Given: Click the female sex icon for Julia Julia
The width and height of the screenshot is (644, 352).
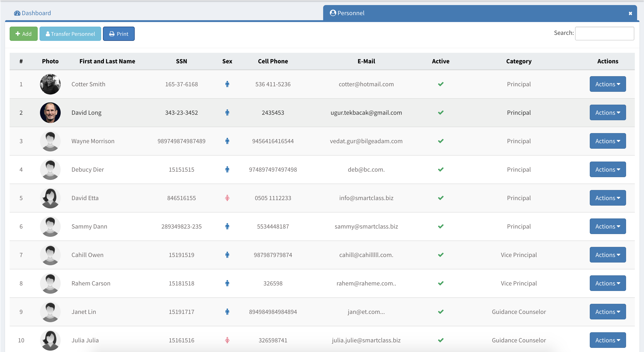Looking at the screenshot, I should pos(227,340).
